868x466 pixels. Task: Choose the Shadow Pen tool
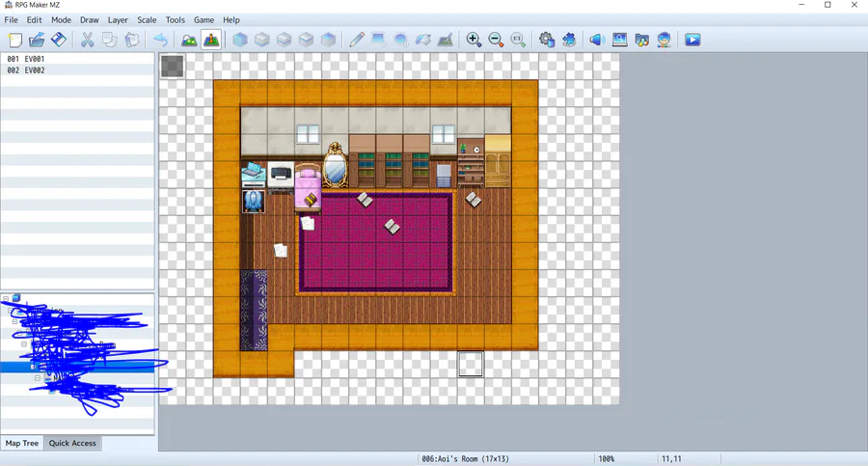coord(446,40)
